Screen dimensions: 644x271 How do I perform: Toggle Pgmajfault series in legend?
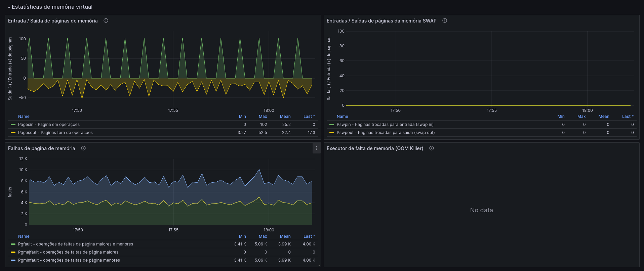pyautogui.click(x=68, y=252)
